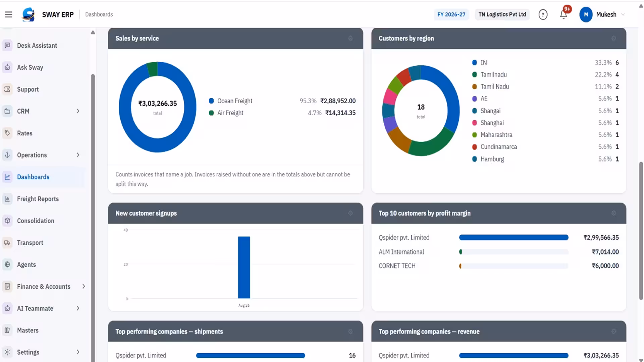Open the notifications bell
The width and height of the screenshot is (644, 362).
563,14
